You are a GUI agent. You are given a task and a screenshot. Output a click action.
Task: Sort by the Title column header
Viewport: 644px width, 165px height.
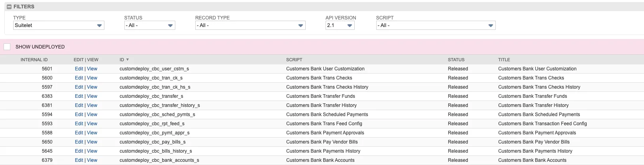tap(504, 60)
